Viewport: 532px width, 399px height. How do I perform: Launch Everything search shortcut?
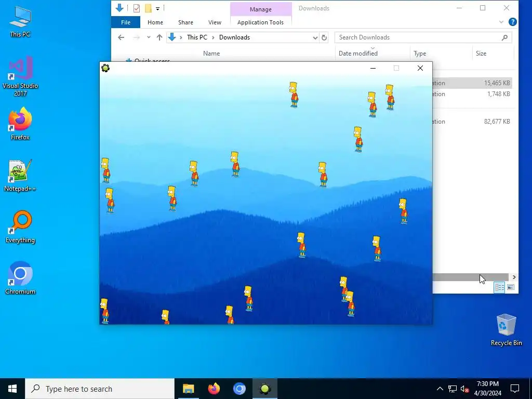click(20, 227)
